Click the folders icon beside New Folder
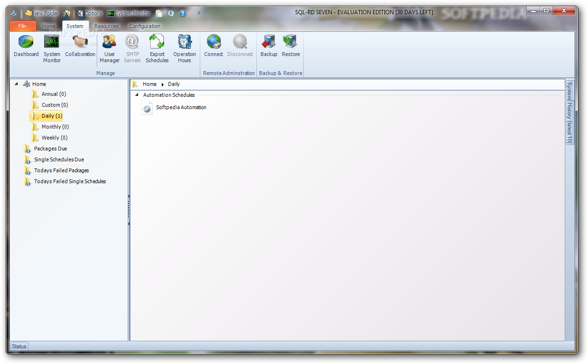Viewport: 588px width, 364px height. tap(67, 13)
